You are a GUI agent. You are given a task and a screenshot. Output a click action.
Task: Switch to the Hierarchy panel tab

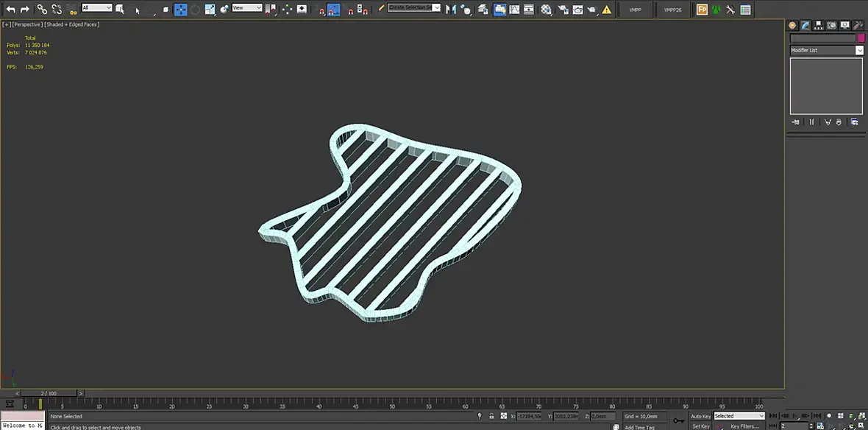(818, 26)
